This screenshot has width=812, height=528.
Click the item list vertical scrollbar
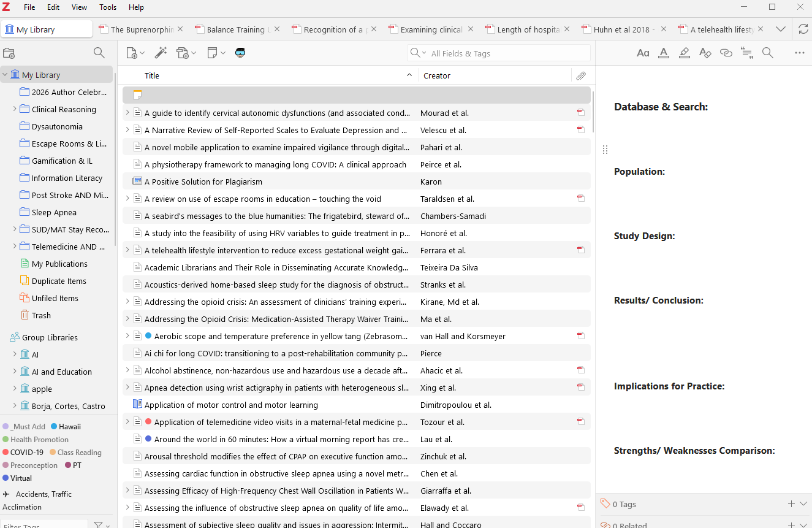tap(593, 112)
